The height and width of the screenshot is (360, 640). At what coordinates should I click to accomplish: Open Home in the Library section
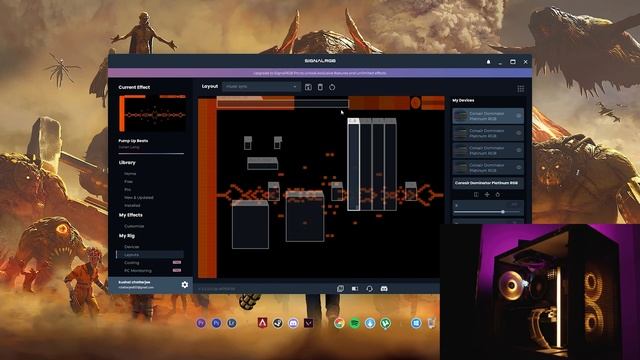pos(130,173)
